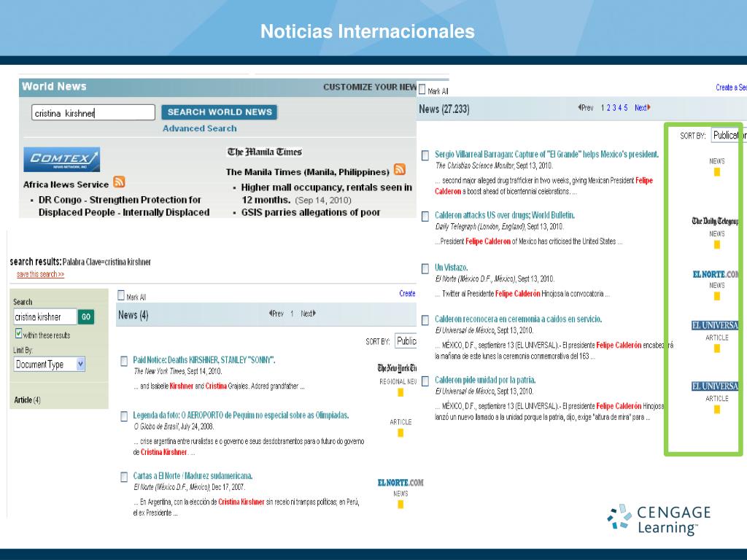Click Create a Search link at top right

pos(731,87)
